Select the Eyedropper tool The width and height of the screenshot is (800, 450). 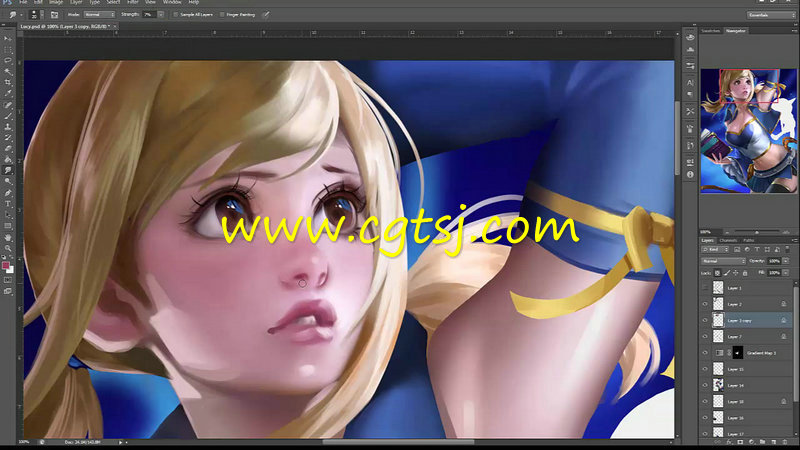[8, 93]
